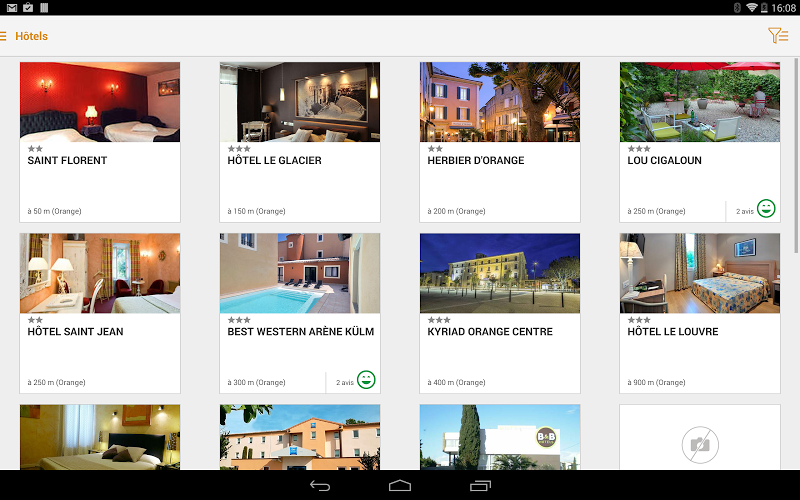Open the filter options icon
800x500 pixels.
pyautogui.click(x=779, y=35)
